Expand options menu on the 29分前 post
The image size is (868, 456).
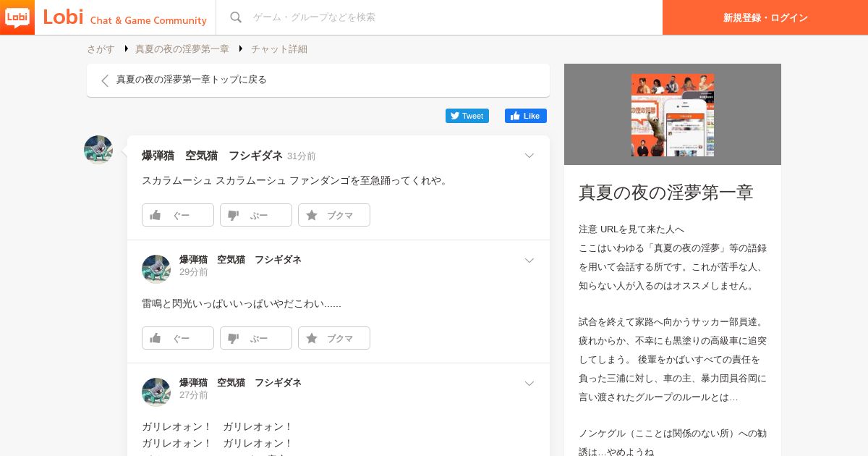coord(529,261)
